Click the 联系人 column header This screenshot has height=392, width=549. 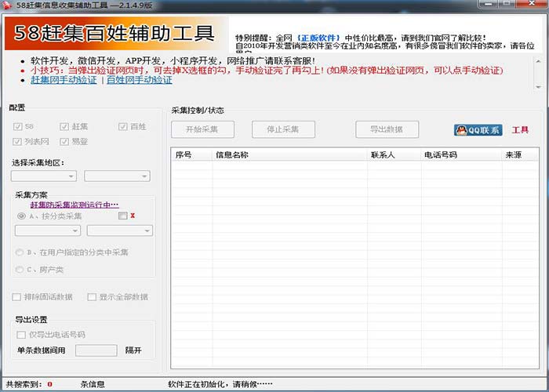(x=394, y=154)
